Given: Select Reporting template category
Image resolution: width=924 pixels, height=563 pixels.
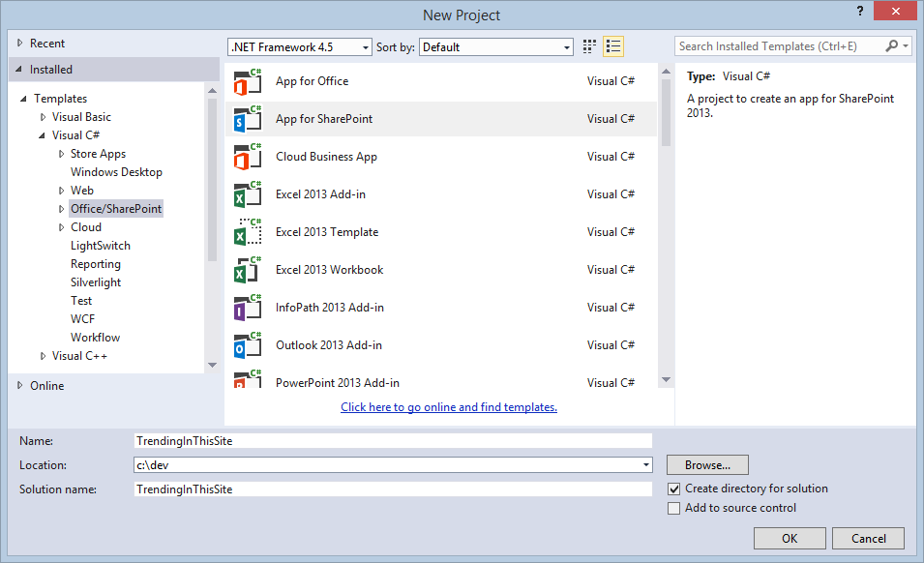Looking at the screenshot, I should click(96, 264).
